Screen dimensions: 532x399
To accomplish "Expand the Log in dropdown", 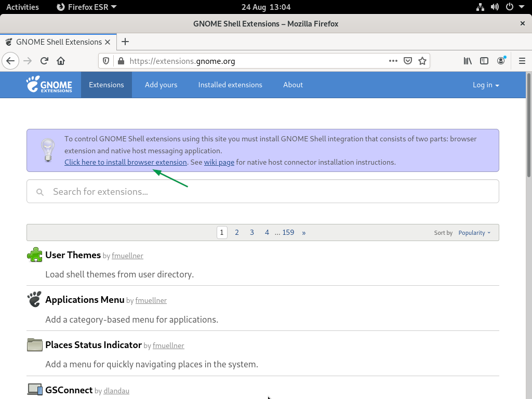I will coord(486,85).
